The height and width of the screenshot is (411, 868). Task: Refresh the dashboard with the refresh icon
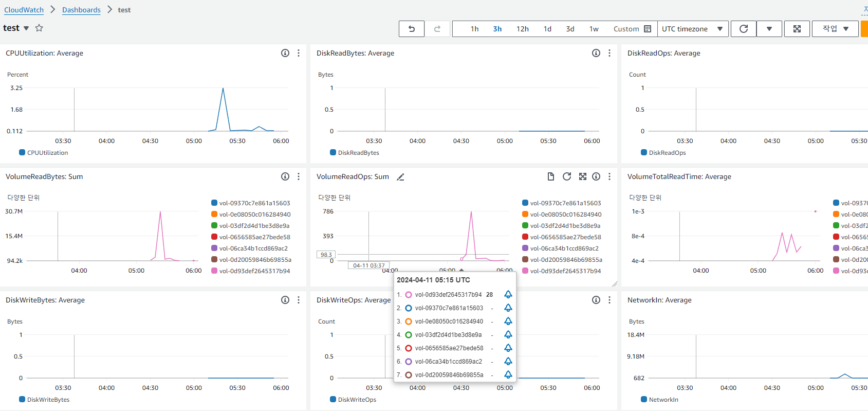pyautogui.click(x=744, y=29)
